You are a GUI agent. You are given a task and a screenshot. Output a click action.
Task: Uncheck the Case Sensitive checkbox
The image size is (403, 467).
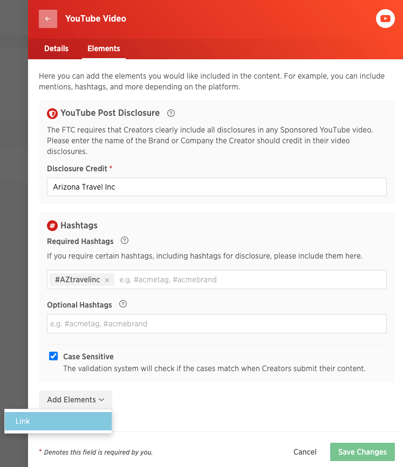click(53, 356)
